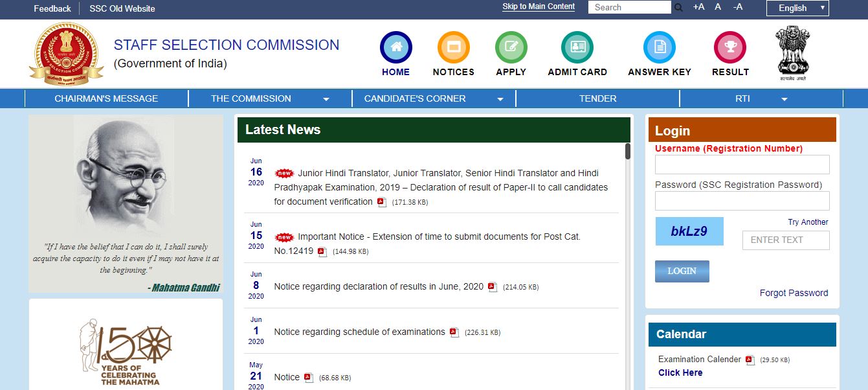Increase font size with +A
Viewport: 868px width, 390px height.
pos(698,7)
